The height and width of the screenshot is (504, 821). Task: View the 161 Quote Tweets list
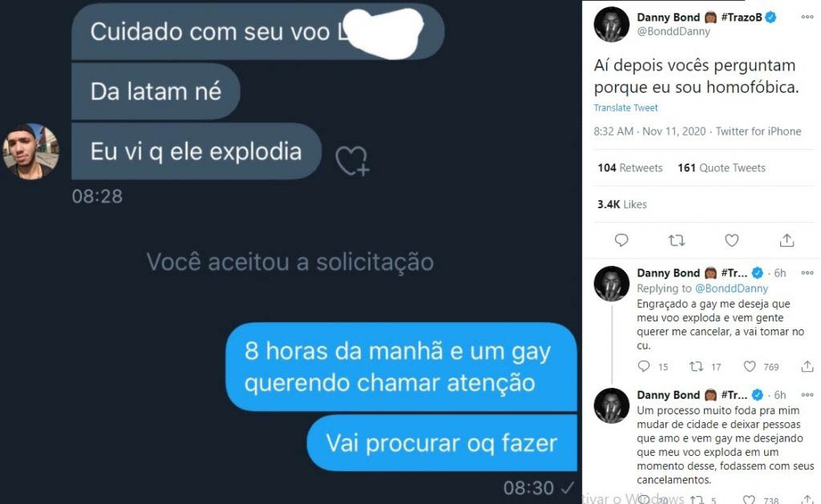click(x=722, y=168)
